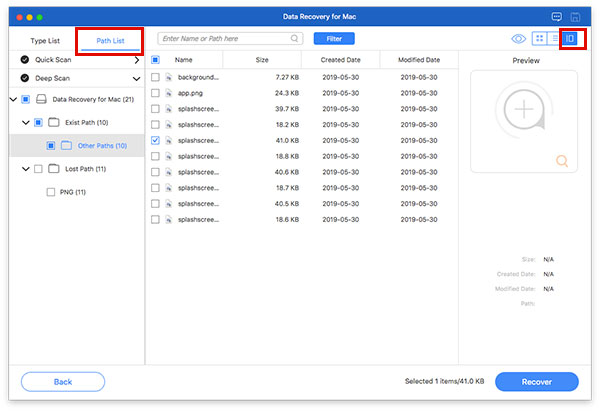Sort by the Name column header

[184, 60]
